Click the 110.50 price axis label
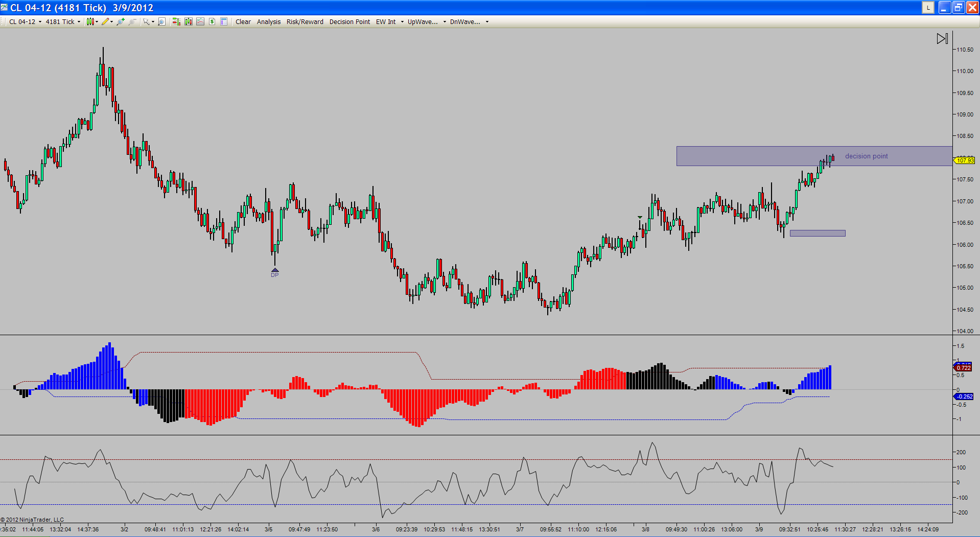 965,50
